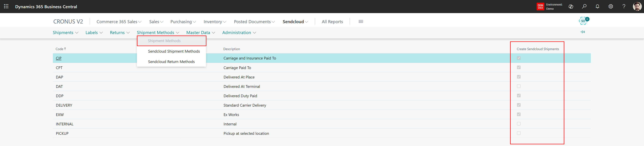Select the INTERNAL code cell
The image size is (644, 146).
point(64,124)
